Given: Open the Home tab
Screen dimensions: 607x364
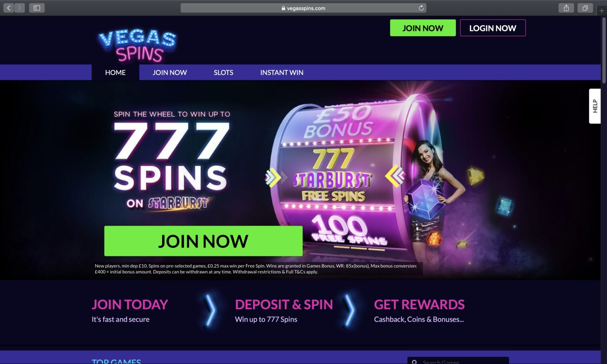Looking at the screenshot, I should (x=115, y=72).
